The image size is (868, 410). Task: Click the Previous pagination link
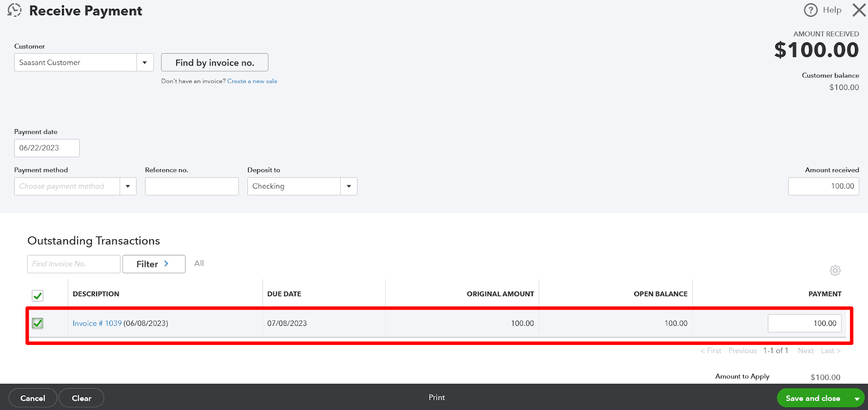point(742,351)
